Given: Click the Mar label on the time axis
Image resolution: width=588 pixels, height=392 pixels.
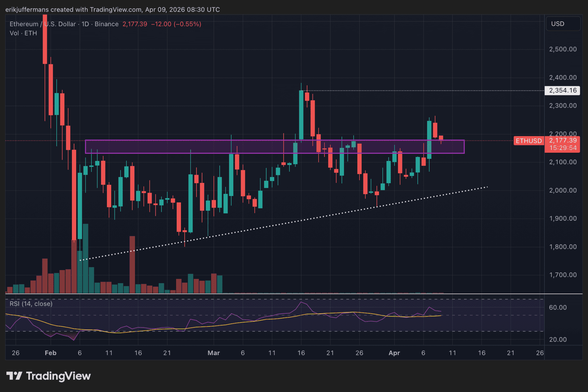Looking at the screenshot, I should (x=214, y=353).
